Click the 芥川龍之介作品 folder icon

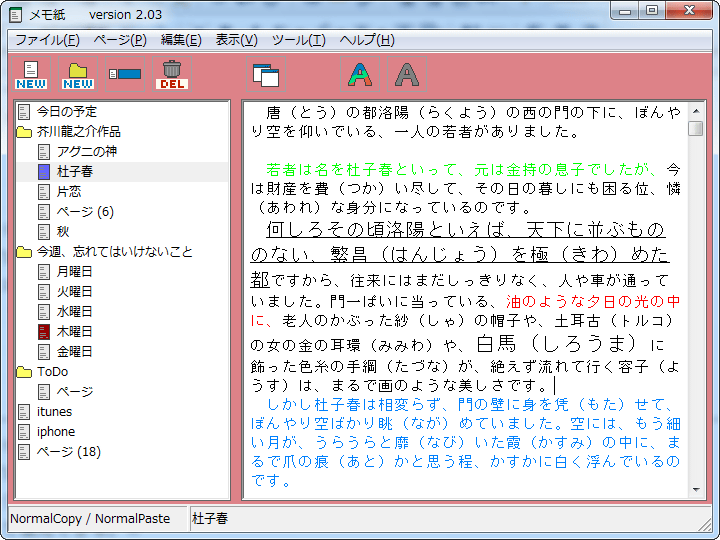[24, 132]
